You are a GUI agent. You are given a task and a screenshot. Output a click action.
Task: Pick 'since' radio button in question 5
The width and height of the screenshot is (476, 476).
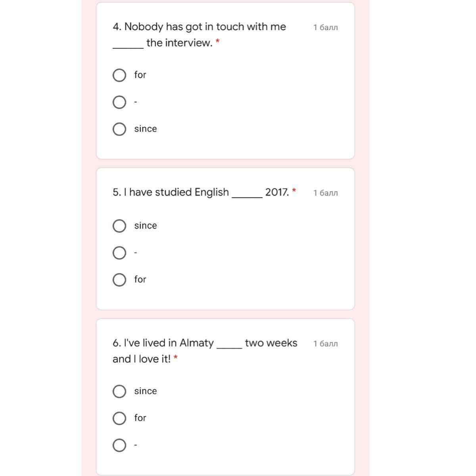click(119, 226)
